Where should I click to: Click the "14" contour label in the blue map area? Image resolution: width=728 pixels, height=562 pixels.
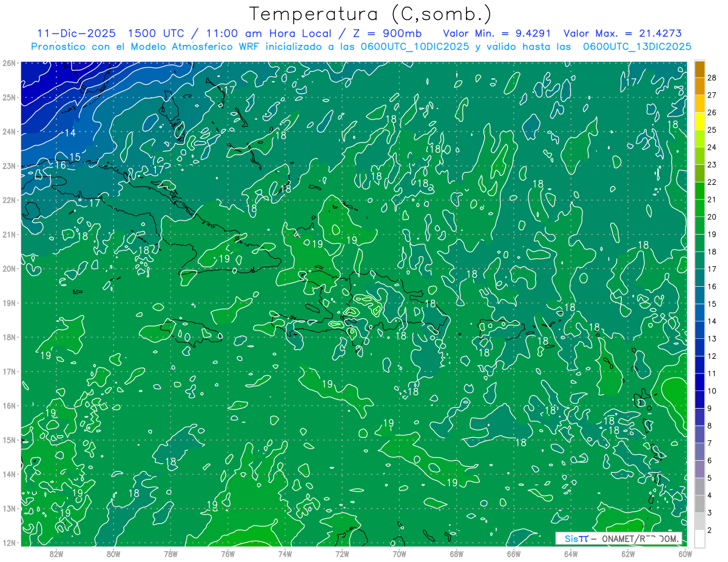click(x=70, y=133)
